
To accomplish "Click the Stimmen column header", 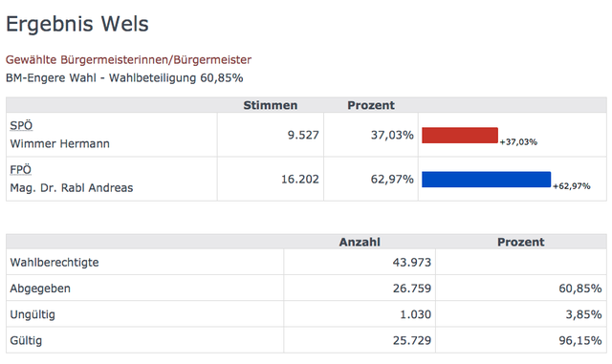I will coord(270,105).
